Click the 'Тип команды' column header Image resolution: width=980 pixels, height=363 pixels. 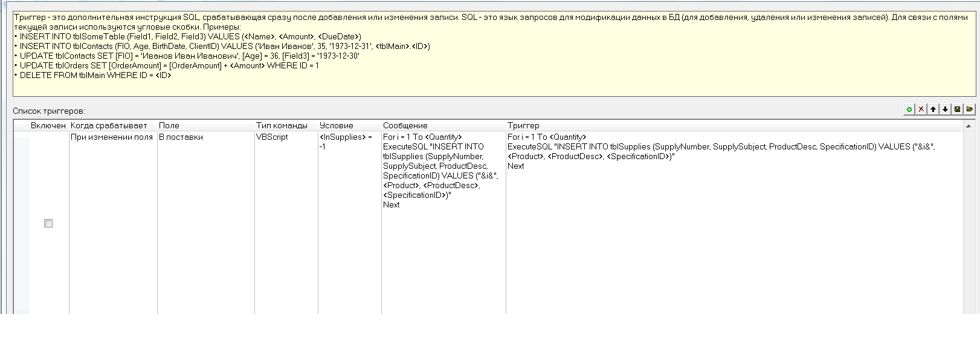pyautogui.click(x=282, y=125)
